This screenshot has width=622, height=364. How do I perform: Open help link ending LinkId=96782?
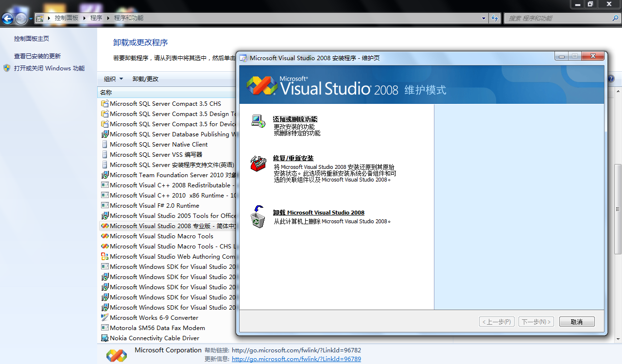296,350
